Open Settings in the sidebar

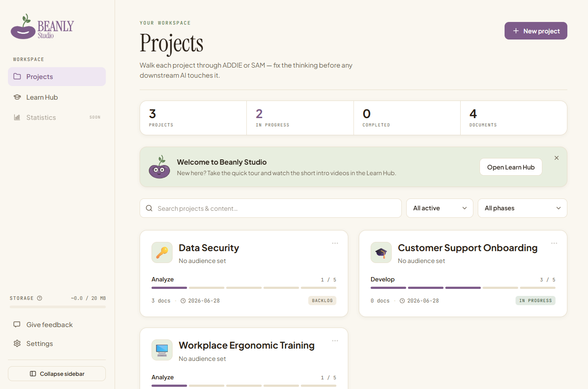click(57, 343)
